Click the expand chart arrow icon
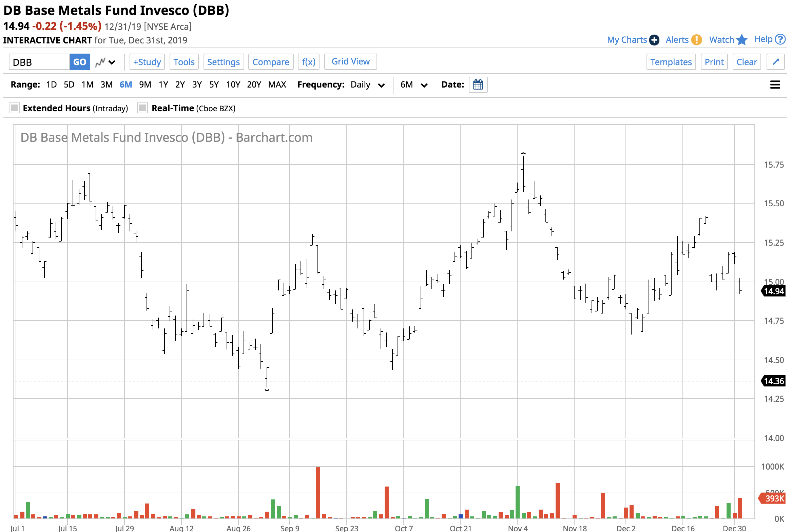 776,62
